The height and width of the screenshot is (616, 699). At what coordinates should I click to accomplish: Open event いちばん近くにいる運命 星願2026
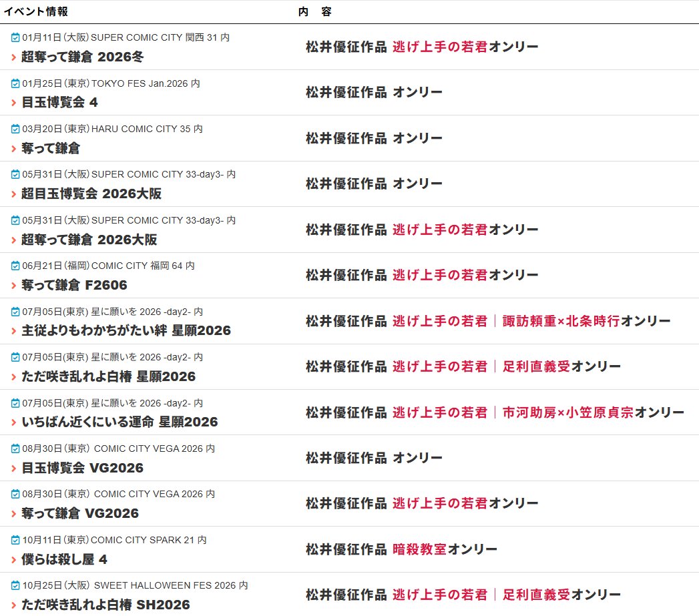click(120, 422)
